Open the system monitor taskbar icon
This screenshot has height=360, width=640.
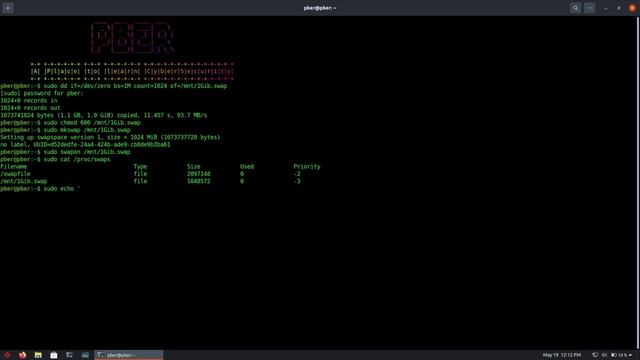click(85, 355)
